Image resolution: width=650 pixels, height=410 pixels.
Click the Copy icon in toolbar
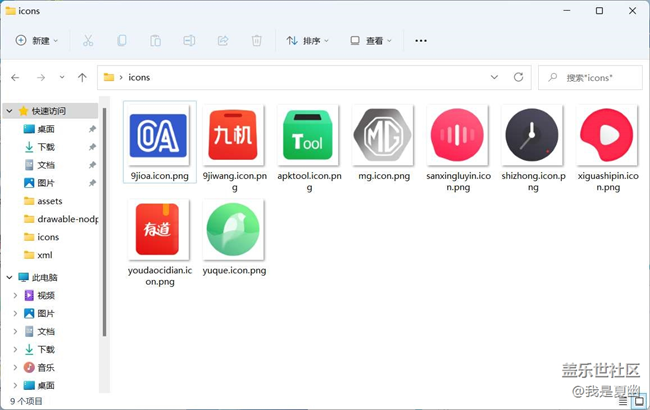(122, 41)
